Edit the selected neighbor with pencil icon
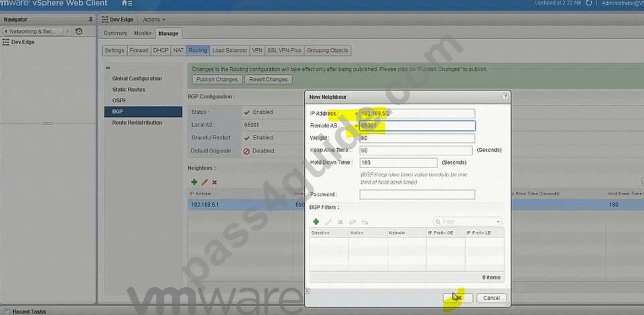This screenshot has width=644, height=315. [x=205, y=182]
